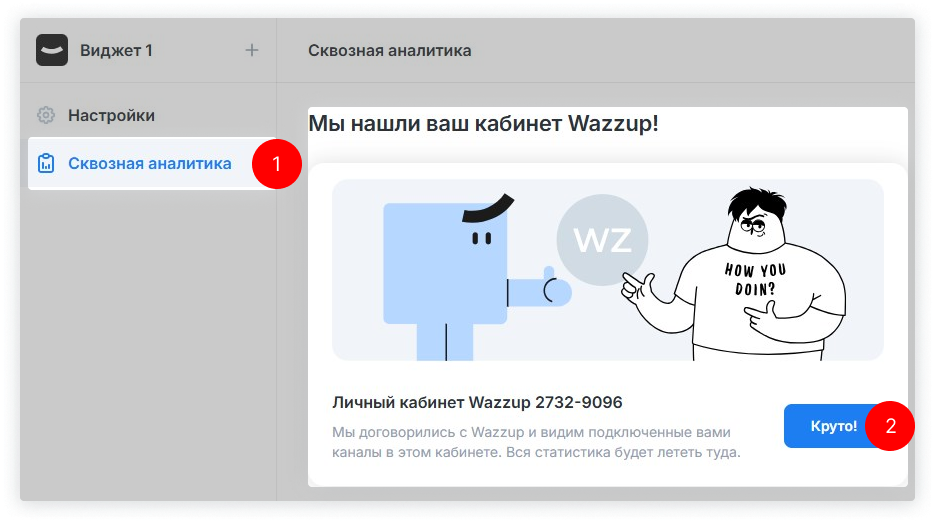Click the gray description text about connected channels

pyautogui.click(x=535, y=442)
